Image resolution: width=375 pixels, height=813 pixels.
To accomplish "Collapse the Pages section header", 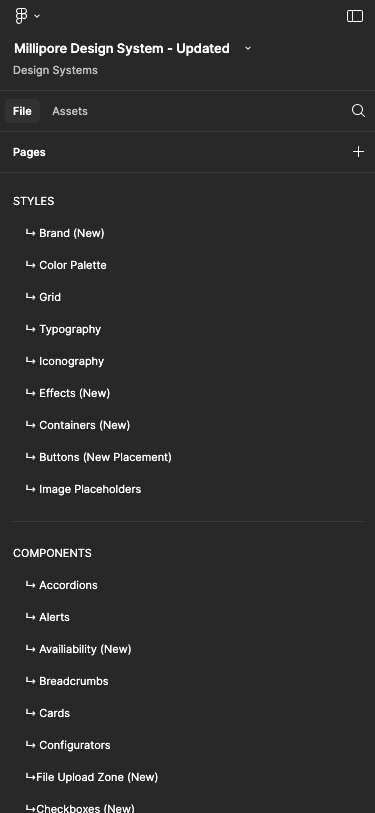I will pos(29,152).
